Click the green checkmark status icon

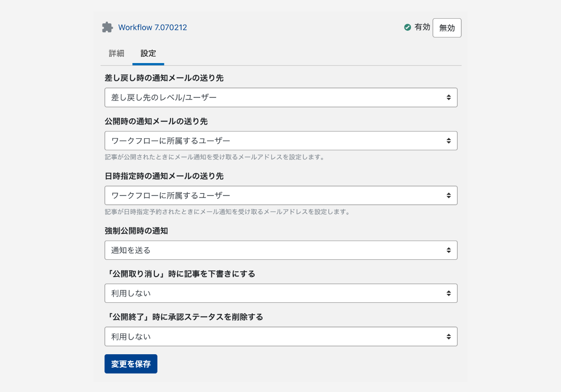[408, 27]
